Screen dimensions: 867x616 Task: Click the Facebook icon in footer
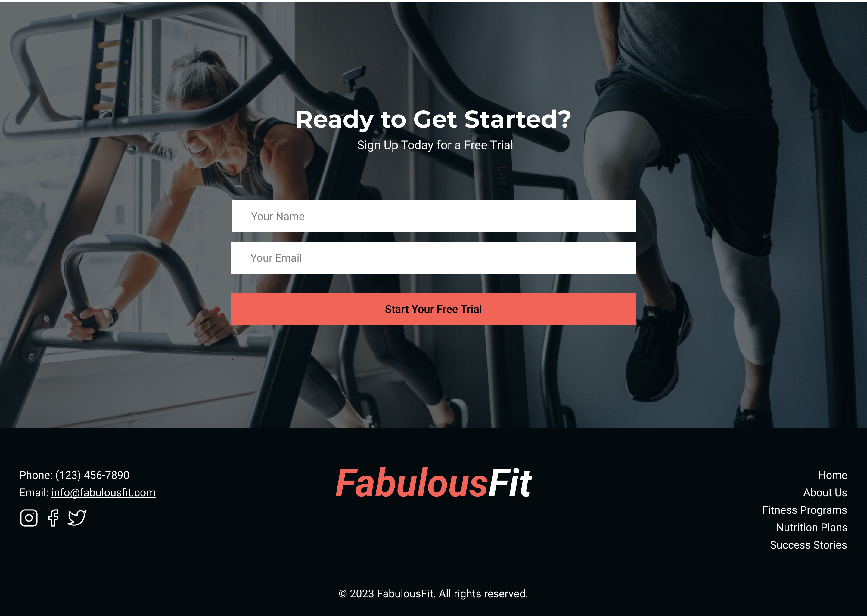53,518
